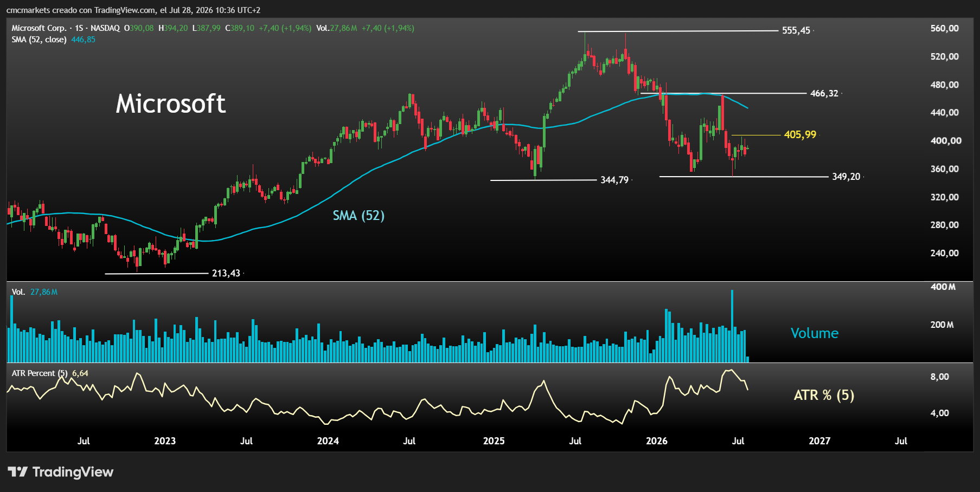Click the TradingView wordmark text
The height and width of the screenshot is (492, 980).
[x=73, y=472]
